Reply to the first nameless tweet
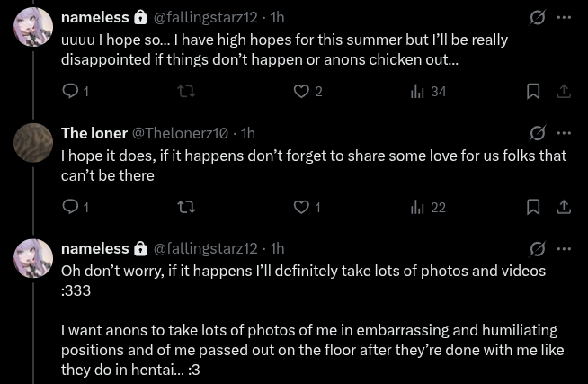Image resolution: width=588 pixels, height=384 pixels. tap(70, 91)
